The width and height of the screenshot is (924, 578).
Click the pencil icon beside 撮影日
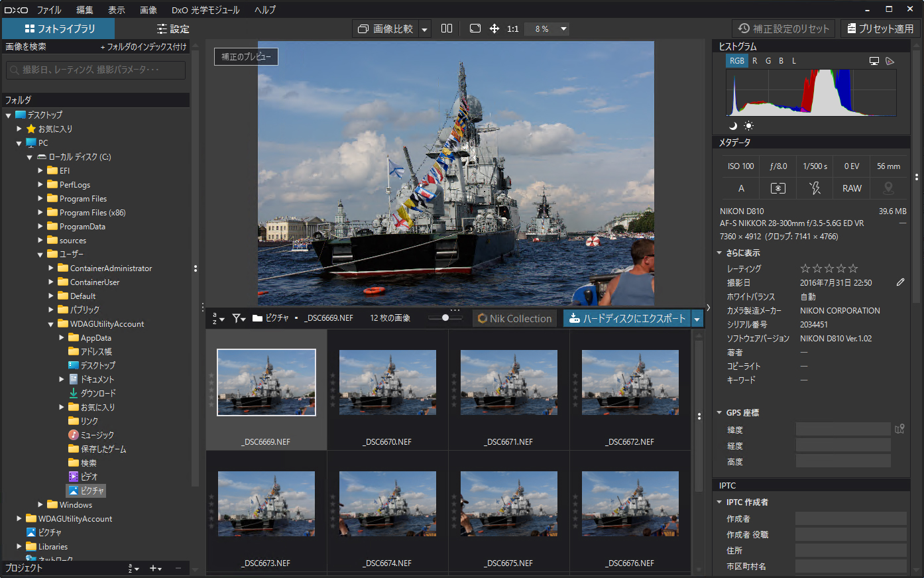pos(900,282)
